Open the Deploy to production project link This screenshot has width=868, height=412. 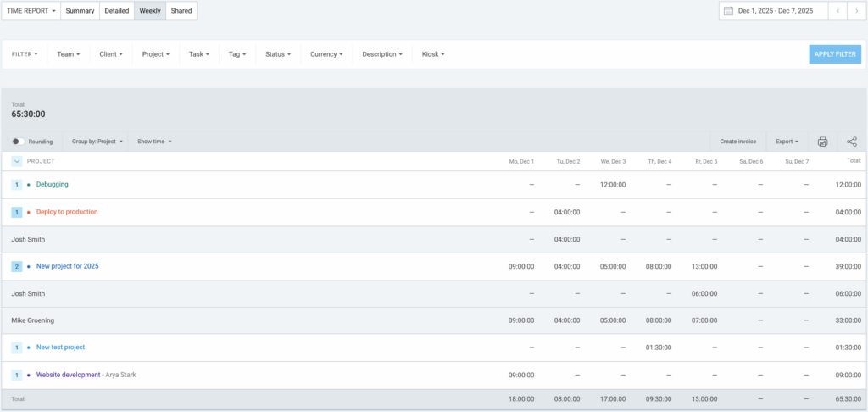pyautogui.click(x=67, y=212)
